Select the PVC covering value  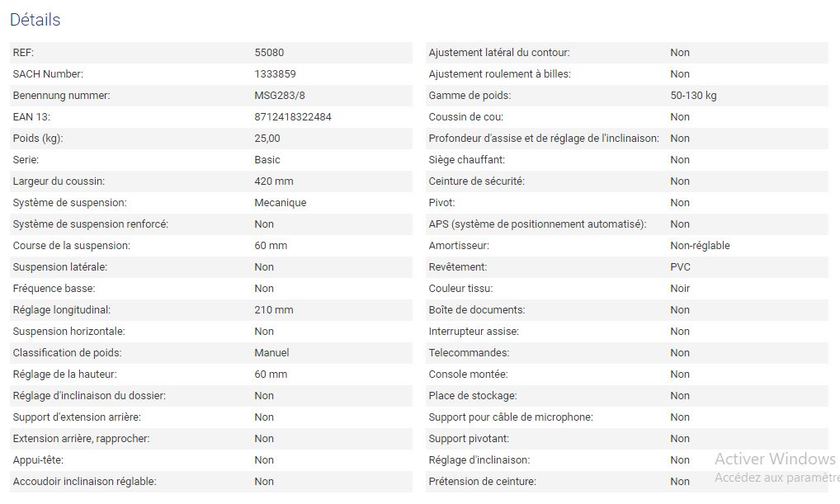[680, 267]
